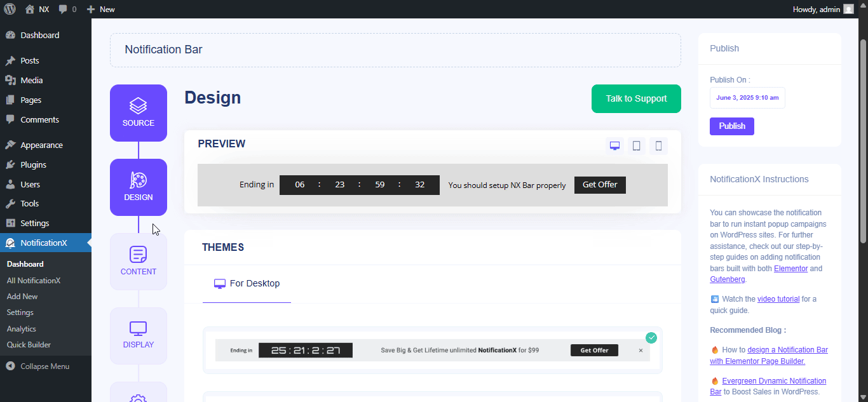
Task: Click the admin avatar icon
Action: [848, 9]
